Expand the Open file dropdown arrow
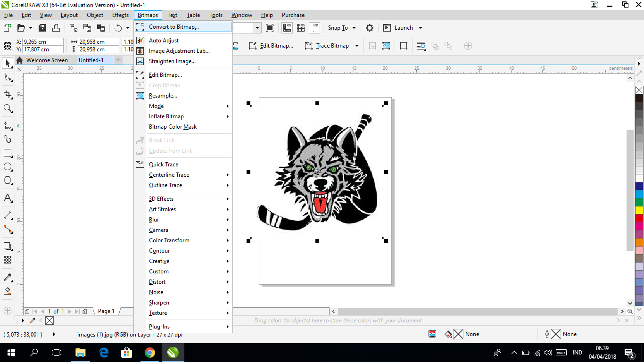Screen dimensions: 644x362 click(31, 28)
